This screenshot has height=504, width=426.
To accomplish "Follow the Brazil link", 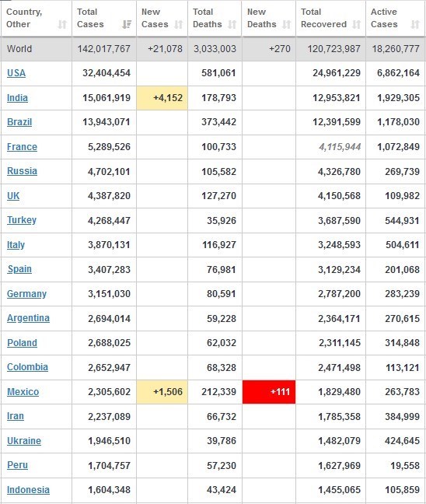I will pyautogui.click(x=19, y=122).
